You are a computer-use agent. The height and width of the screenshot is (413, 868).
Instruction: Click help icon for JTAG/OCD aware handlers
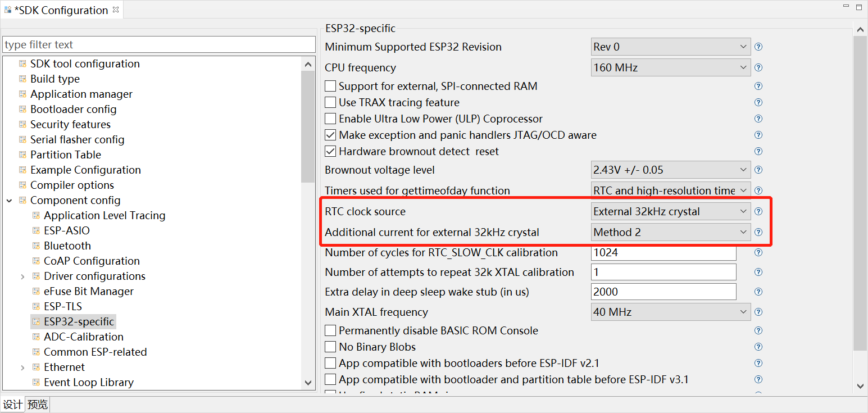(x=758, y=135)
